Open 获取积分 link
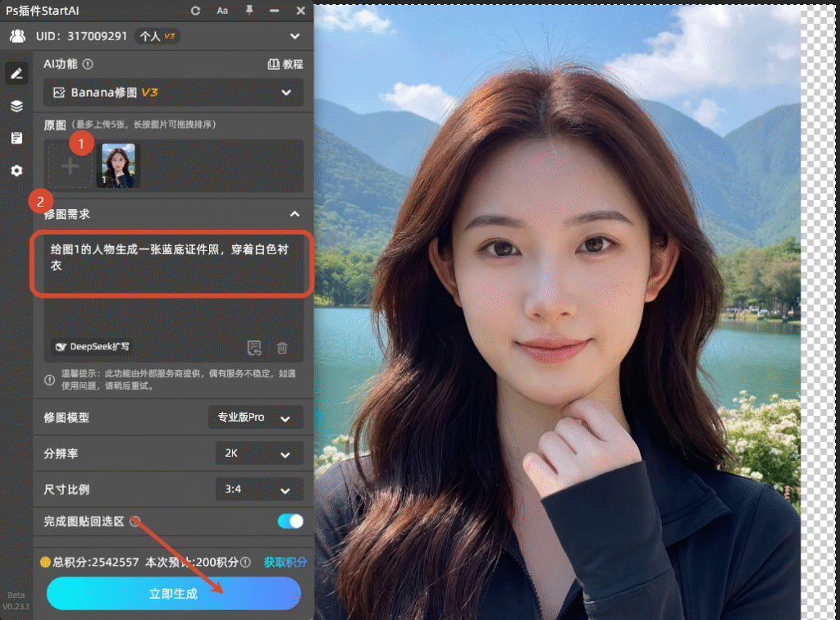Viewport: 840px width, 620px height. (285, 563)
